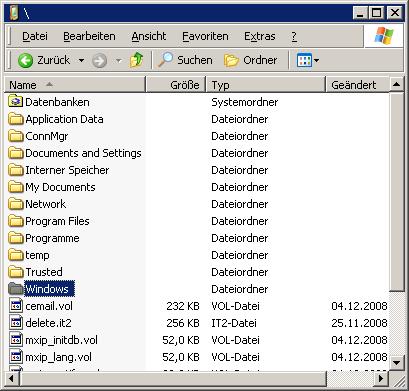Click the mxip_lang.vol file icon
Screen dimensions: 409x391
click(x=16, y=357)
